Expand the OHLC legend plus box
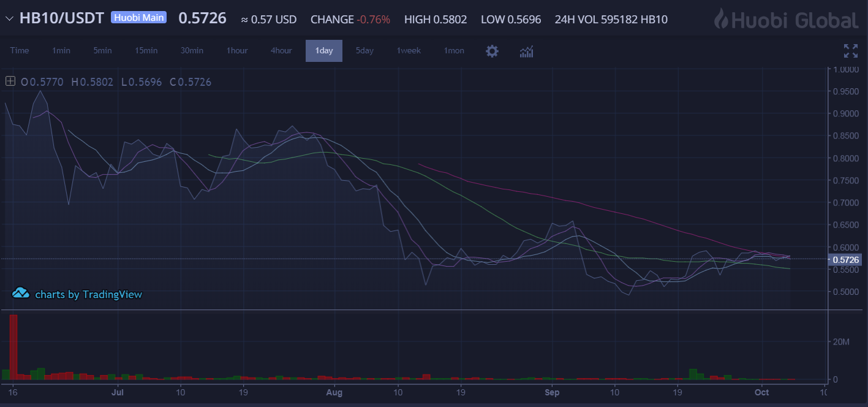Screen dimensions: 868x407 pyautogui.click(x=10, y=81)
